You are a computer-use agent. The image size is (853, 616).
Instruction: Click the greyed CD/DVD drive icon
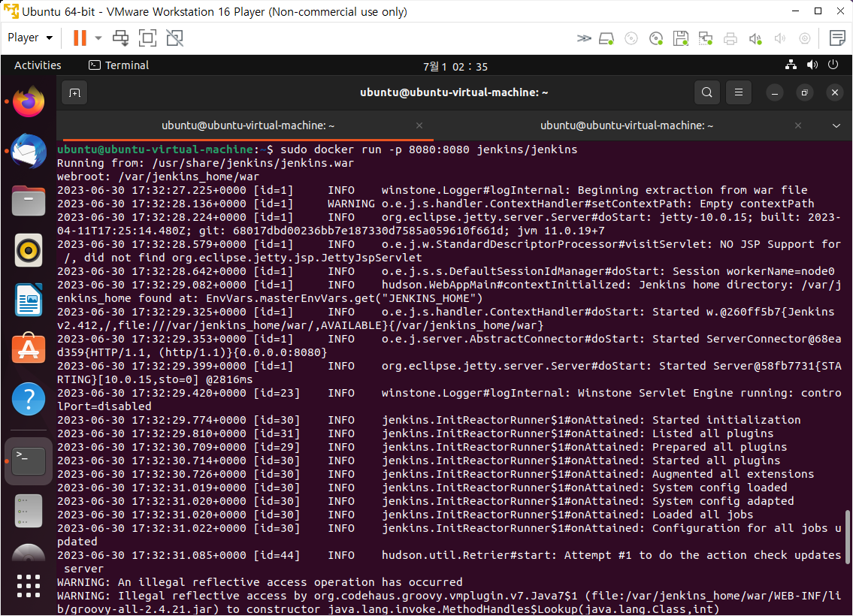(x=631, y=38)
